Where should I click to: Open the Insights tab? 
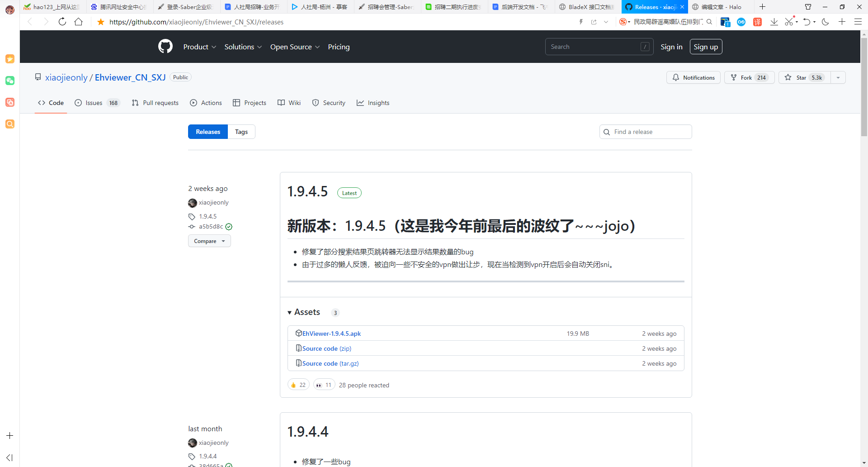(x=373, y=103)
